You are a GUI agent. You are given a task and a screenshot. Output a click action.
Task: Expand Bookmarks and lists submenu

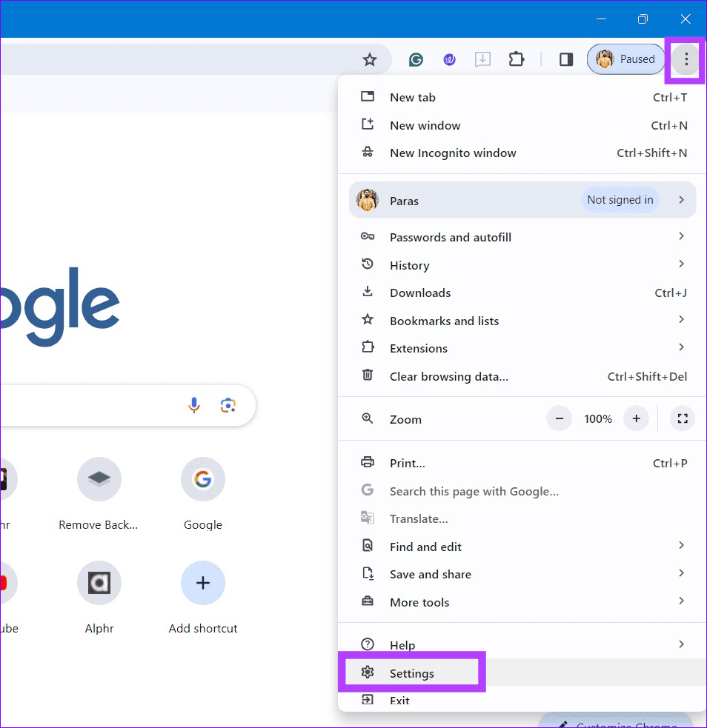pyautogui.click(x=523, y=321)
